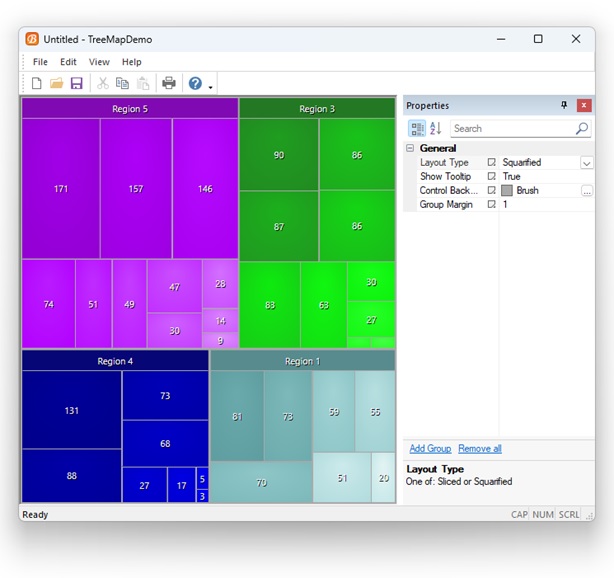
Task: Open the Layout Type dropdown
Action: point(586,163)
